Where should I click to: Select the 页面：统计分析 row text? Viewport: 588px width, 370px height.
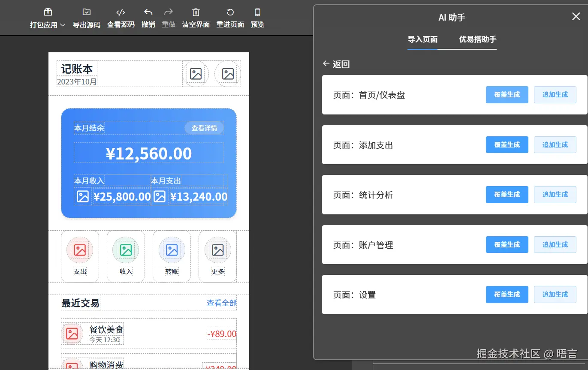[x=363, y=195]
